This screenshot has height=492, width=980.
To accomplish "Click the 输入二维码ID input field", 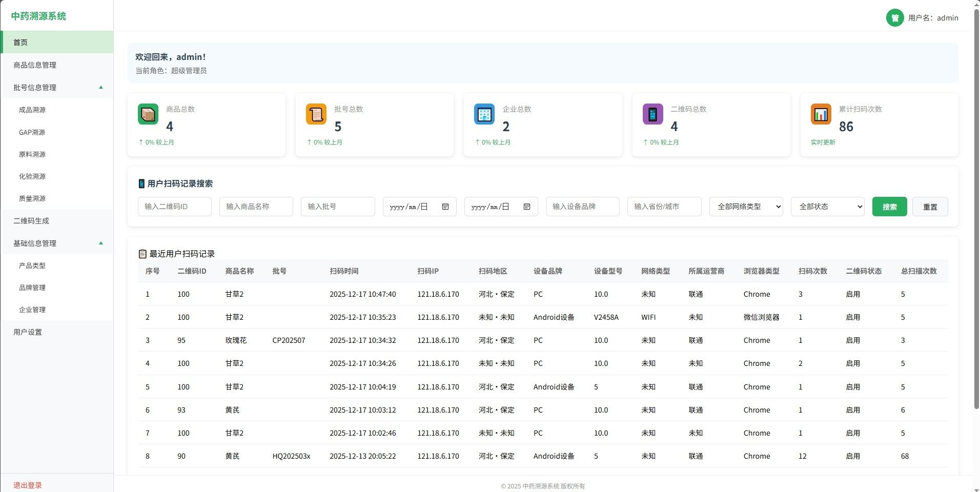I will (x=174, y=207).
